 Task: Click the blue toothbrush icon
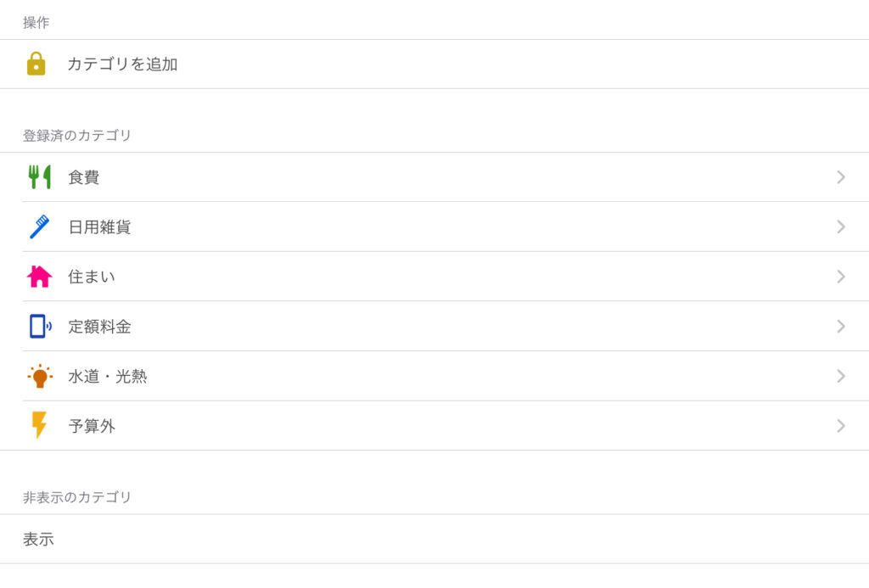pos(39,227)
